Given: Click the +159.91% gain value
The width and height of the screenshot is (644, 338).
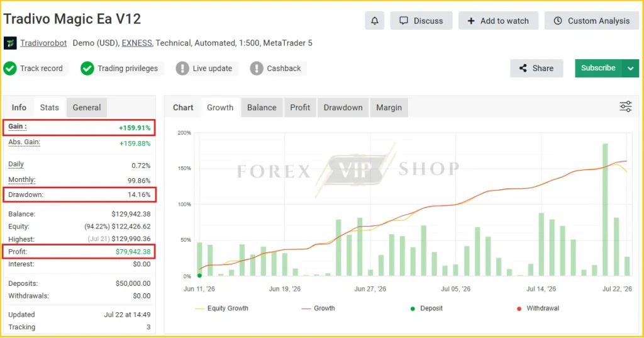Looking at the screenshot, I should pos(135,128).
